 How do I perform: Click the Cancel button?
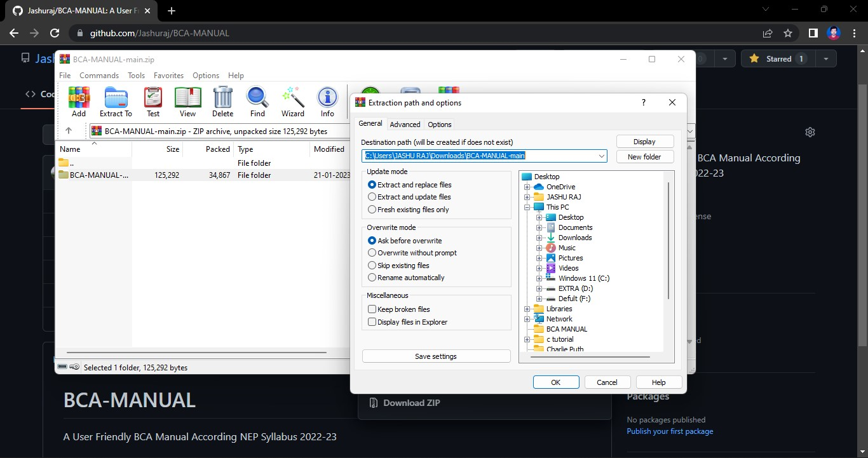607,382
